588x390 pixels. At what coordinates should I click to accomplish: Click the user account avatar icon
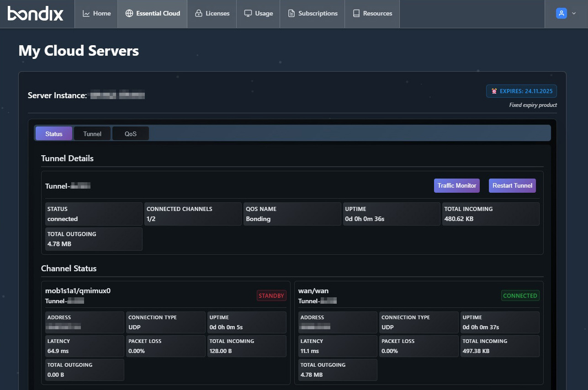561,14
